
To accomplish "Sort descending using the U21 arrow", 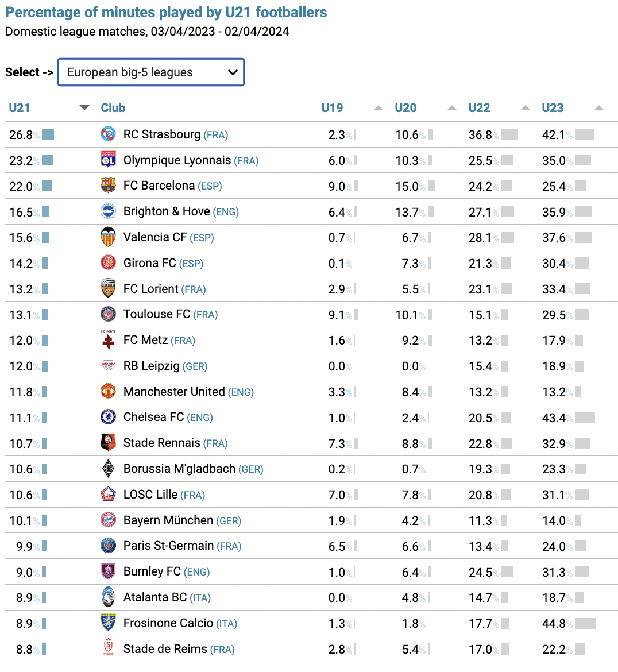I will [x=84, y=107].
